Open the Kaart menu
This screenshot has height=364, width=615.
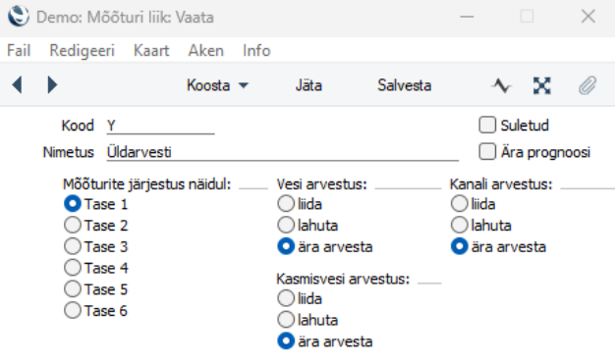[x=151, y=51]
